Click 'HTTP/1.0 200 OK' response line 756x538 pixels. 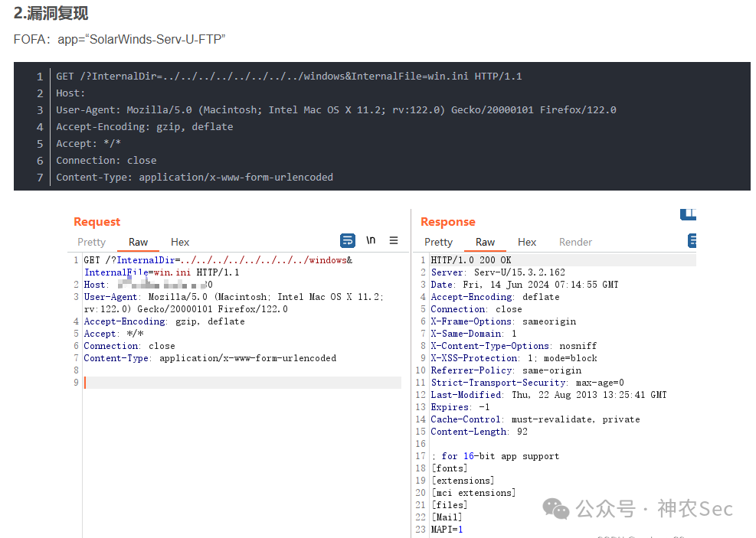point(471,260)
